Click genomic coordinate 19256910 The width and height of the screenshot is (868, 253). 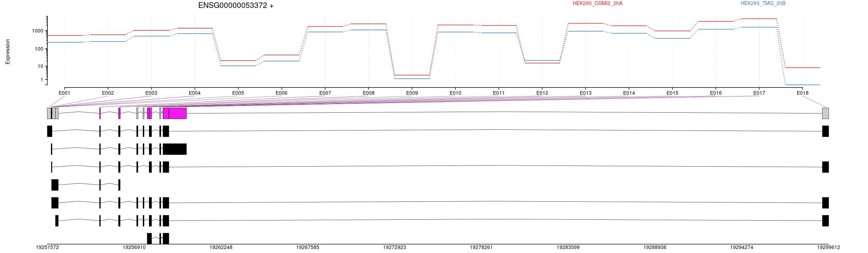134,248
